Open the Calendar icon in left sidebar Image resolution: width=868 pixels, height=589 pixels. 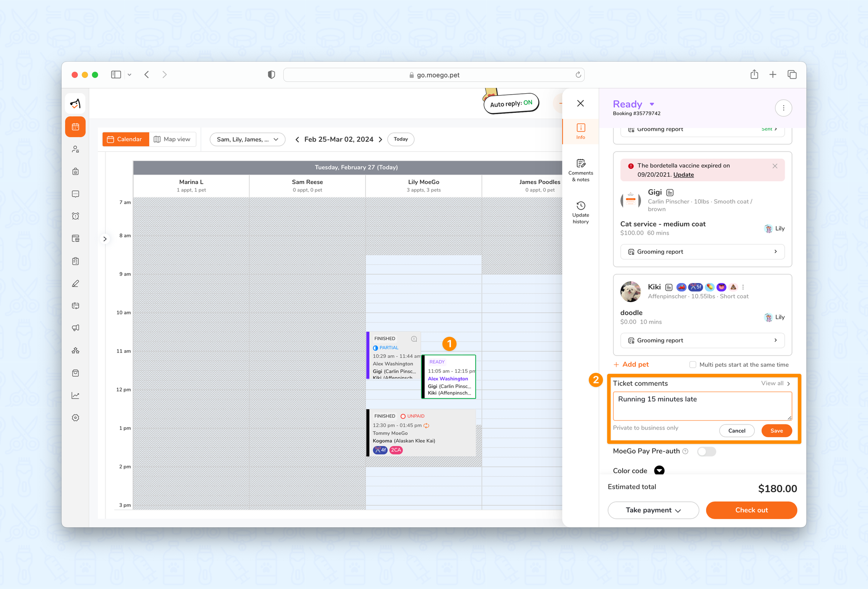(x=76, y=127)
